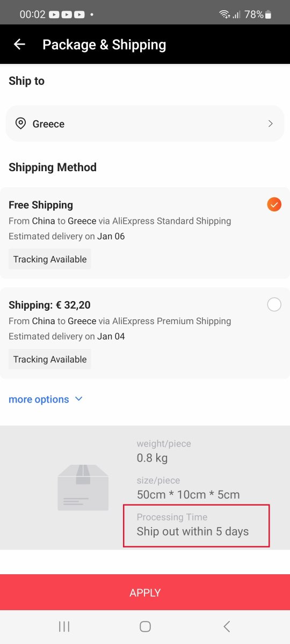Screen dimensions: 290x644
Task: Tap the Android home button
Action: 145,626
